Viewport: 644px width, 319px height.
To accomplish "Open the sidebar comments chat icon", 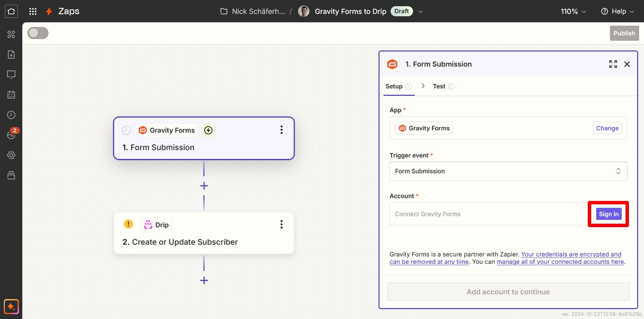I will [11, 75].
